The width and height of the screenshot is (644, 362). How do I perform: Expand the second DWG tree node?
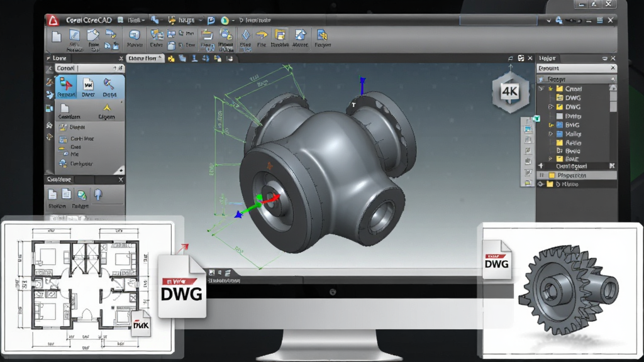(551, 107)
